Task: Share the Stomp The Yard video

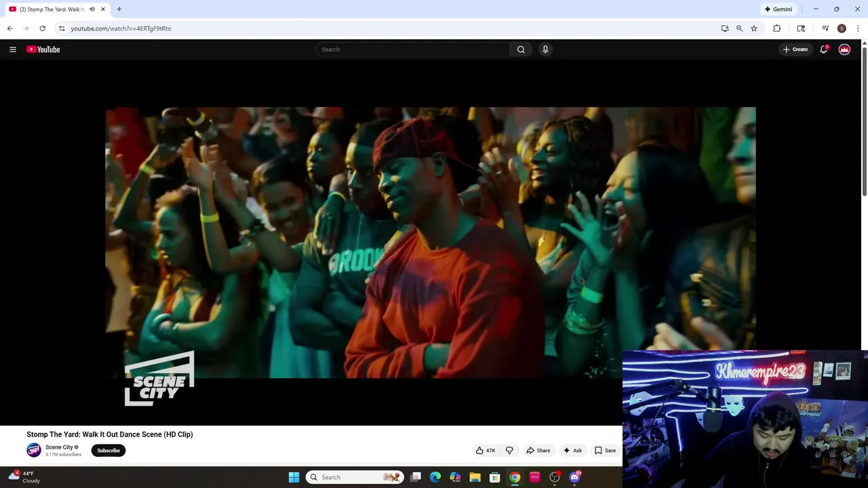Action: point(538,450)
